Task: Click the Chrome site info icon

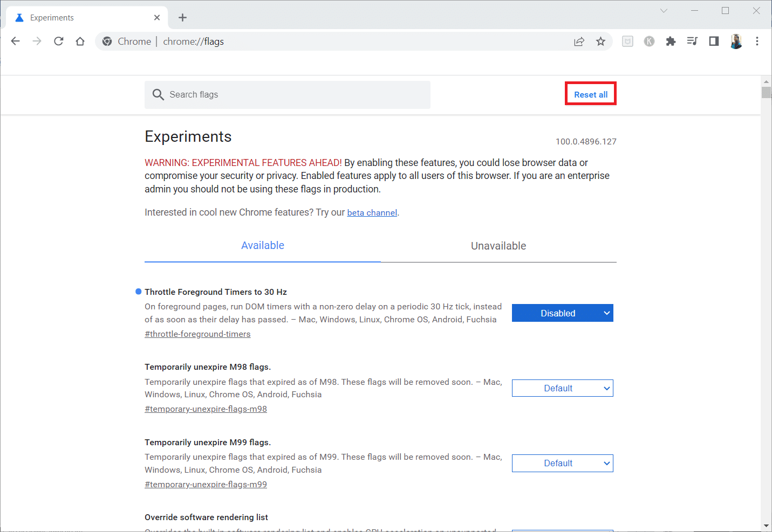Action: tap(107, 42)
